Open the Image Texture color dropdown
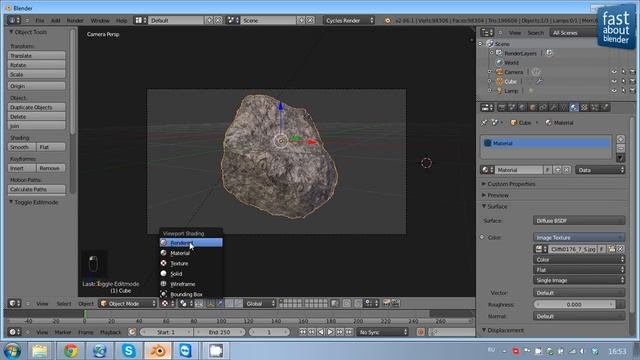The height and width of the screenshot is (360, 640). pos(579,238)
